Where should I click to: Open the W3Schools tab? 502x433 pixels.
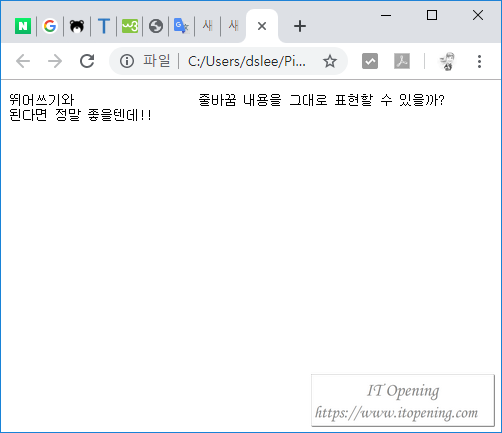(130, 26)
